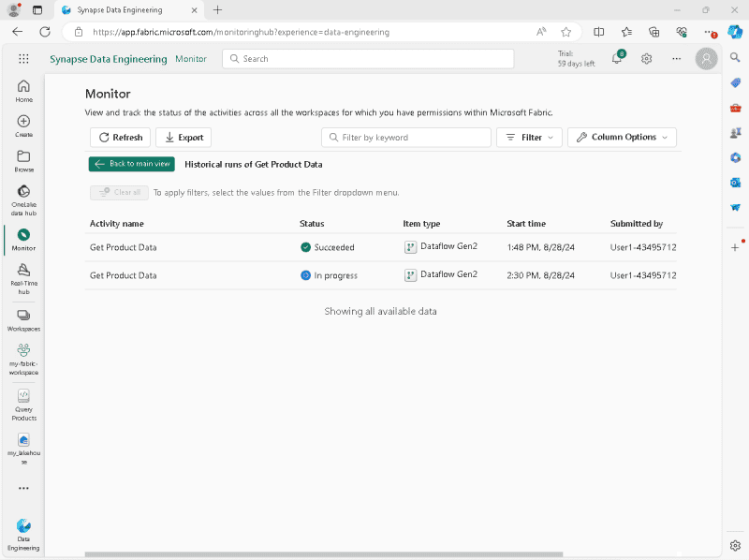749x560 pixels.
Task: Click the notifications bell icon
Action: tap(617, 59)
